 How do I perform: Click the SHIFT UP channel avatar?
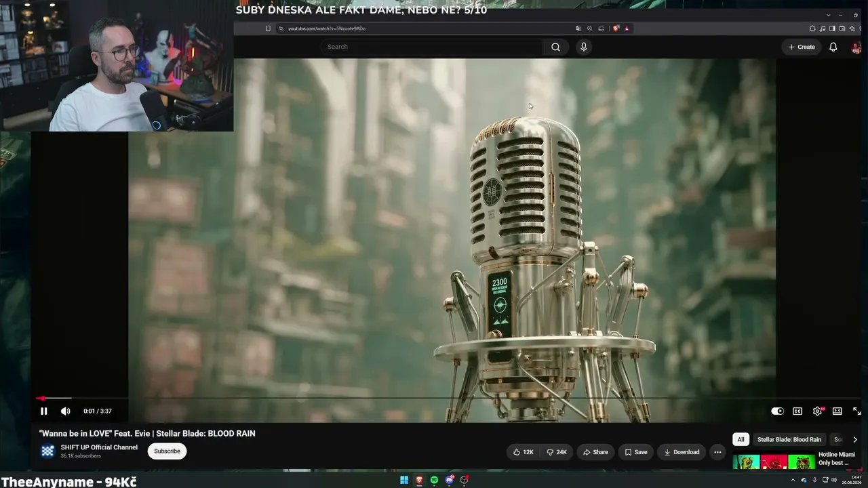click(47, 451)
